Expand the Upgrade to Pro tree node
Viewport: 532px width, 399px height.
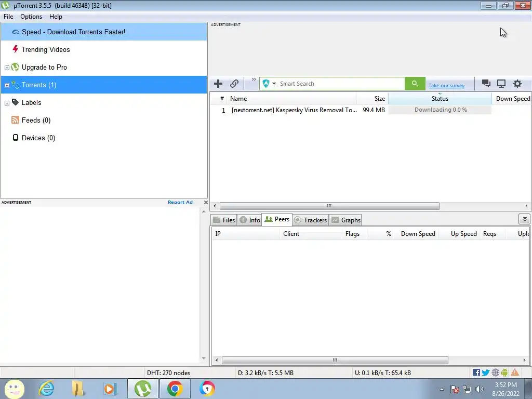7,68
